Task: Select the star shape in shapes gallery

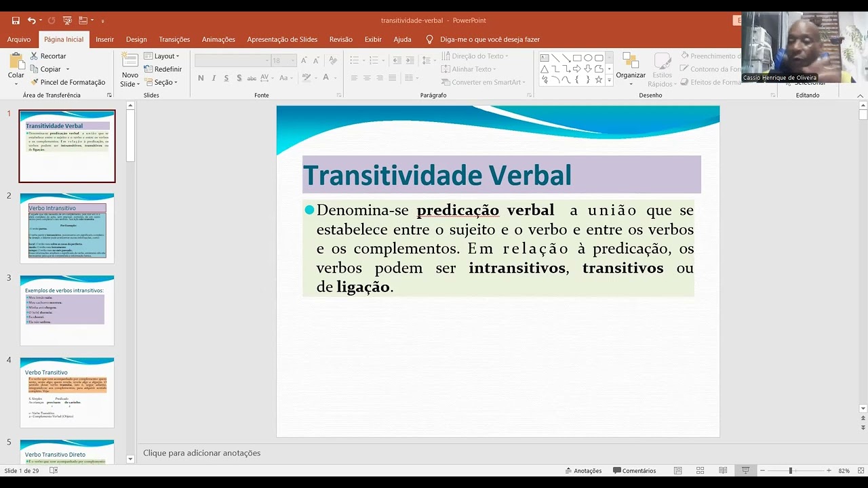Action: (598, 80)
